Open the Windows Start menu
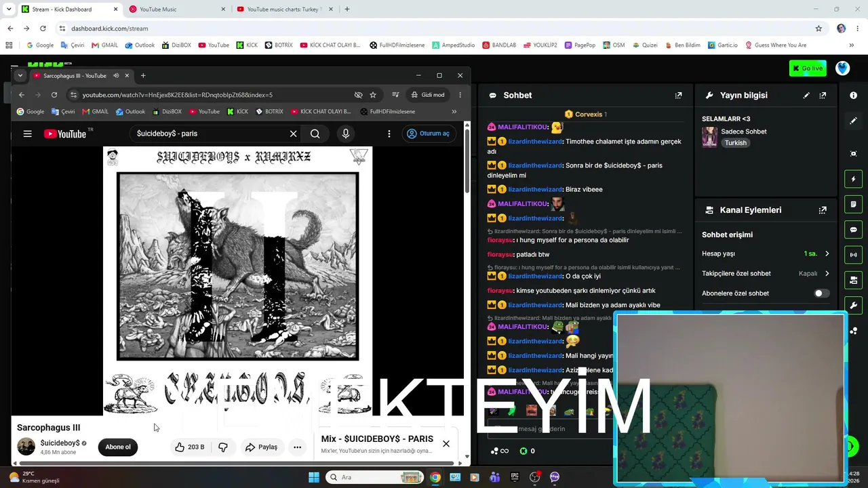 click(314, 477)
